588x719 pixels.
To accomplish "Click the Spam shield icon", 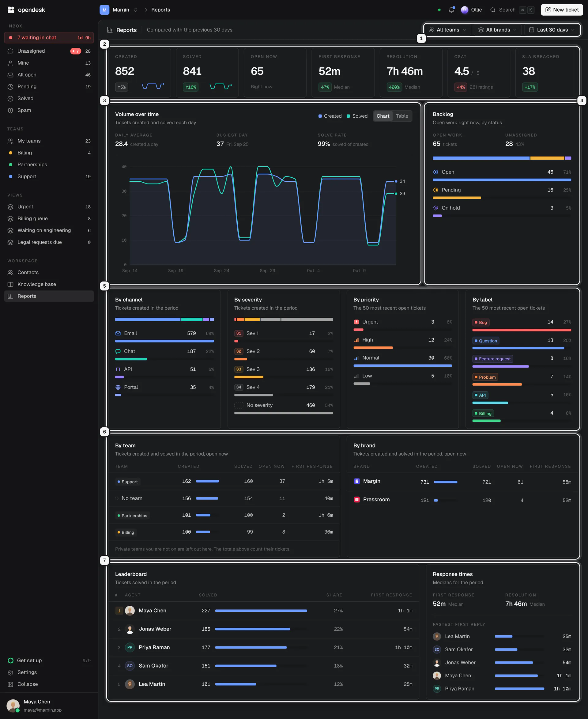I will pyautogui.click(x=10, y=111).
